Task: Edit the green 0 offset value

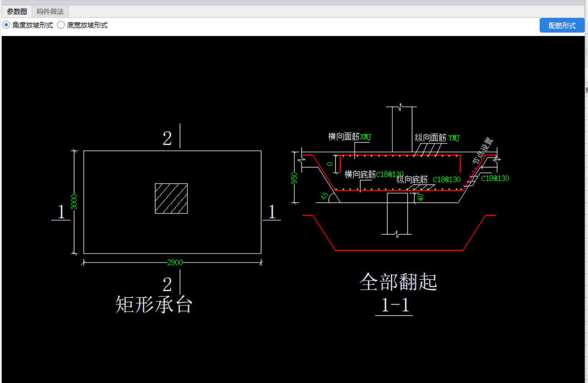Action: (330, 164)
